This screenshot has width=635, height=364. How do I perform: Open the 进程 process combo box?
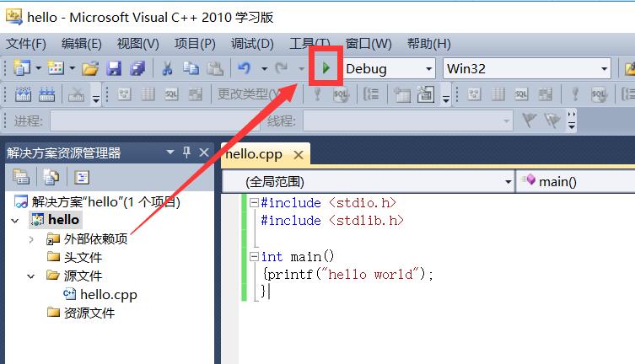154,120
